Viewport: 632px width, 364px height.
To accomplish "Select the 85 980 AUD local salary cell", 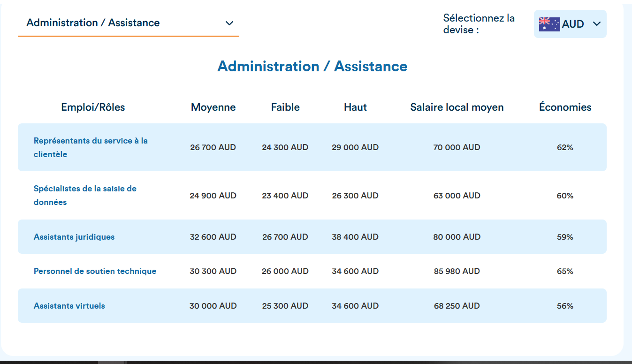I will [x=457, y=271].
